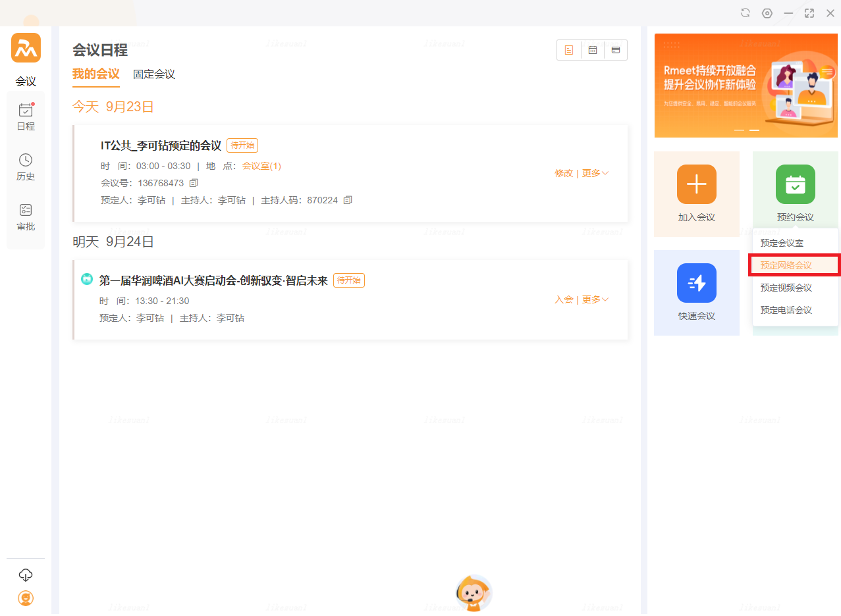
Task: Click the Rmeet promotional banner
Action: (x=746, y=86)
